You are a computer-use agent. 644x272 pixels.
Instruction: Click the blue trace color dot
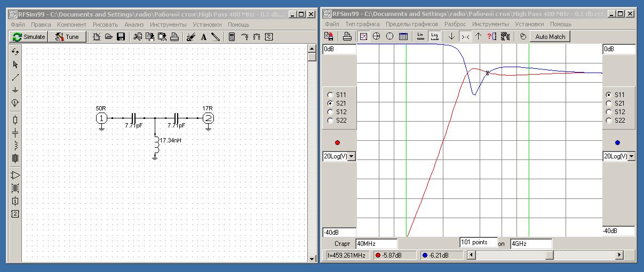click(x=617, y=142)
